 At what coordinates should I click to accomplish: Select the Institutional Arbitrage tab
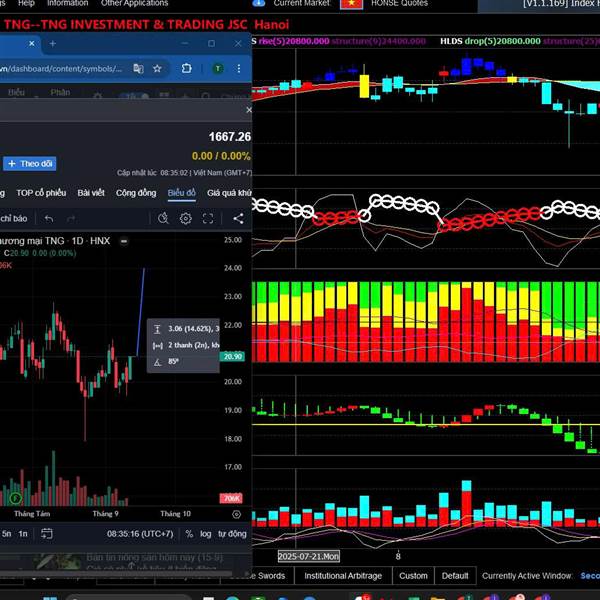343,576
